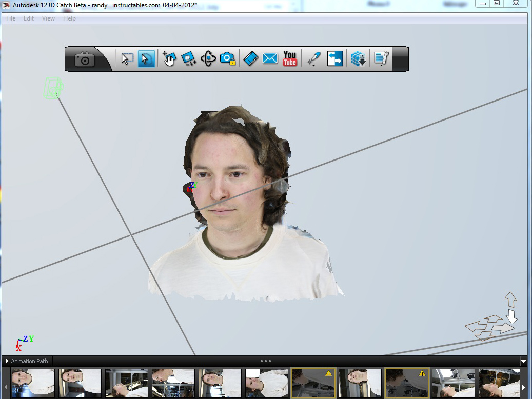Click the outlined up navigation arrow
This screenshot has height=399, width=532.
click(x=510, y=300)
